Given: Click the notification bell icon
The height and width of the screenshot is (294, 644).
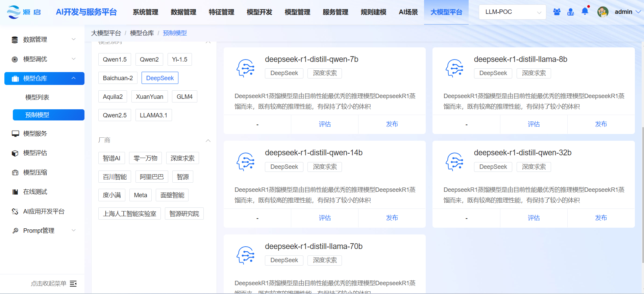Looking at the screenshot, I should [585, 12].
